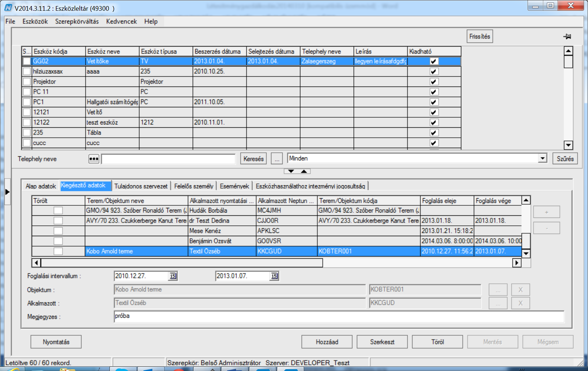Viewport: 588px width, 371px height.
Task: Open the Szerepkörváltás menu
Action: tap(77, 21)
